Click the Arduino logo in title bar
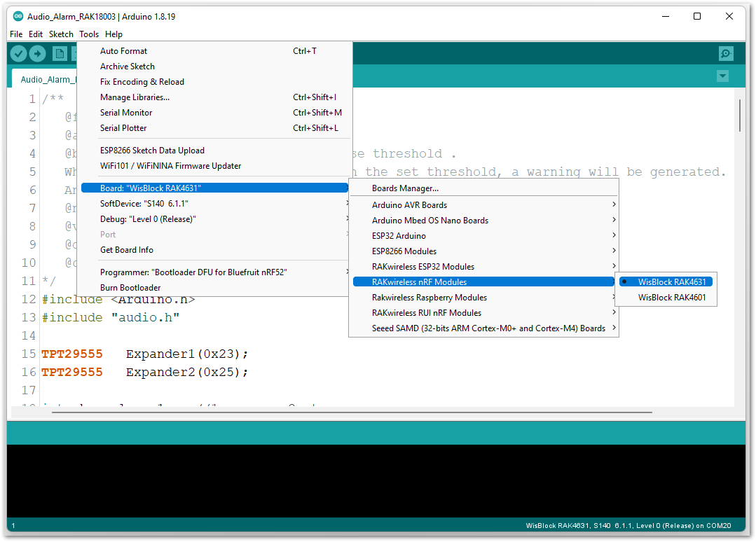Viewport: 756px width, 542px height. (x=18, y=16)
